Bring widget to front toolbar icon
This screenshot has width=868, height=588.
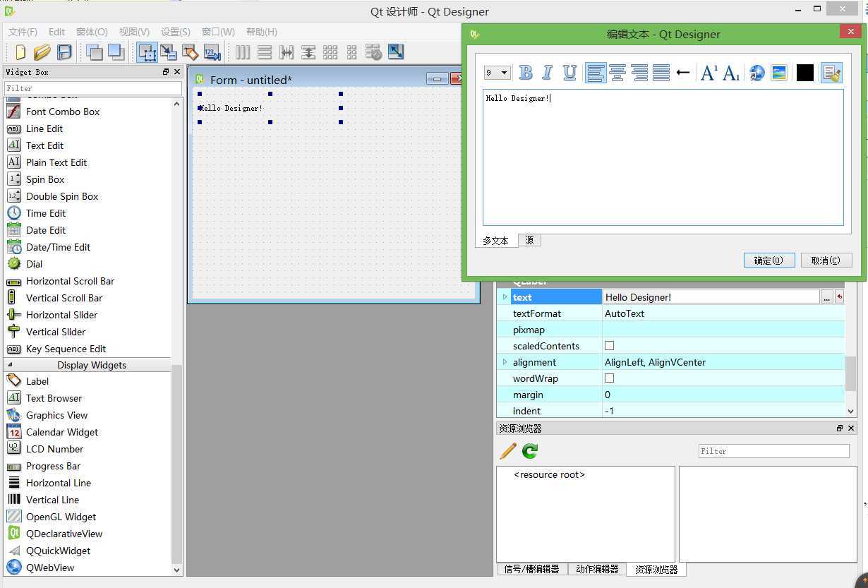point(116,52)
